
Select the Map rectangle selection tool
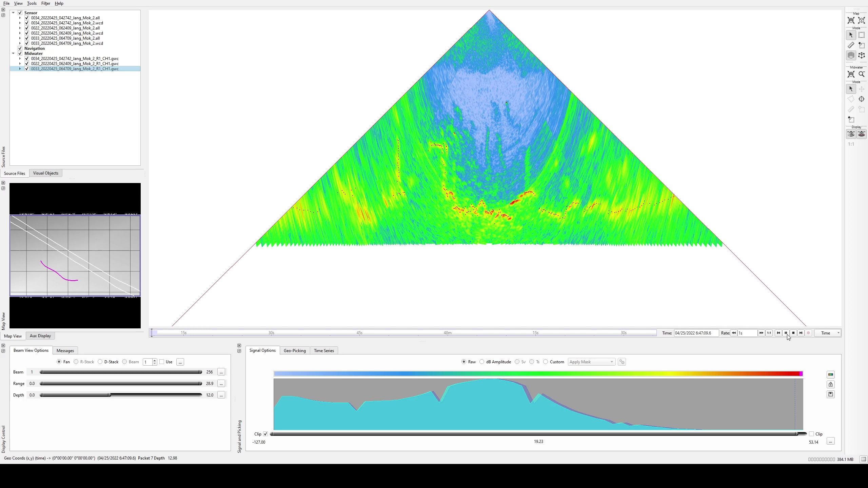click(x=862, y=35)
